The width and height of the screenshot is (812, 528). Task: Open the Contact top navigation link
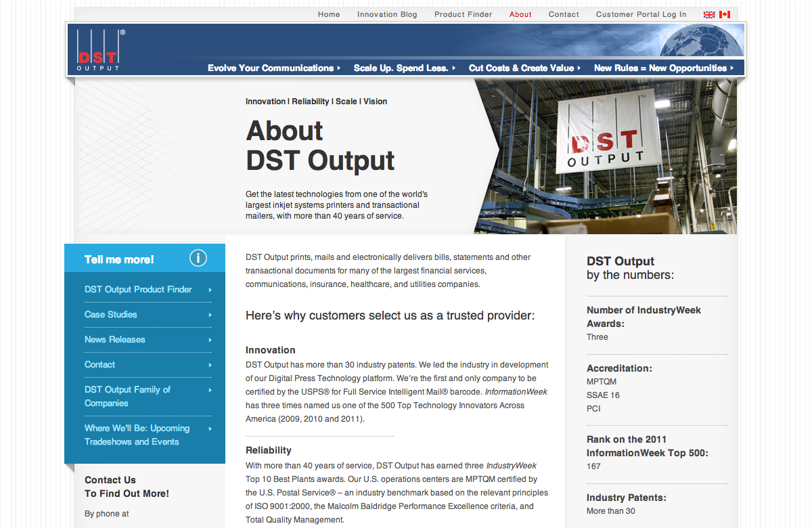564,14
